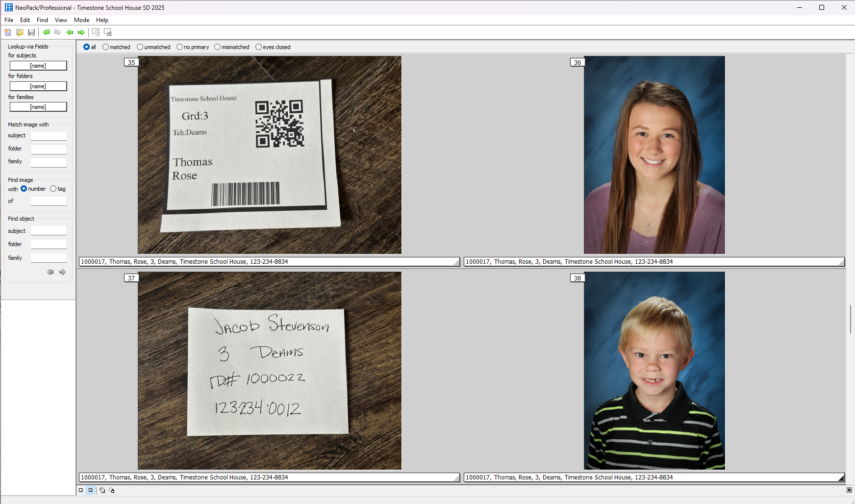Click the data caption field under image 36
Screen dimensions: 855x504
click(x=654, y=262)
